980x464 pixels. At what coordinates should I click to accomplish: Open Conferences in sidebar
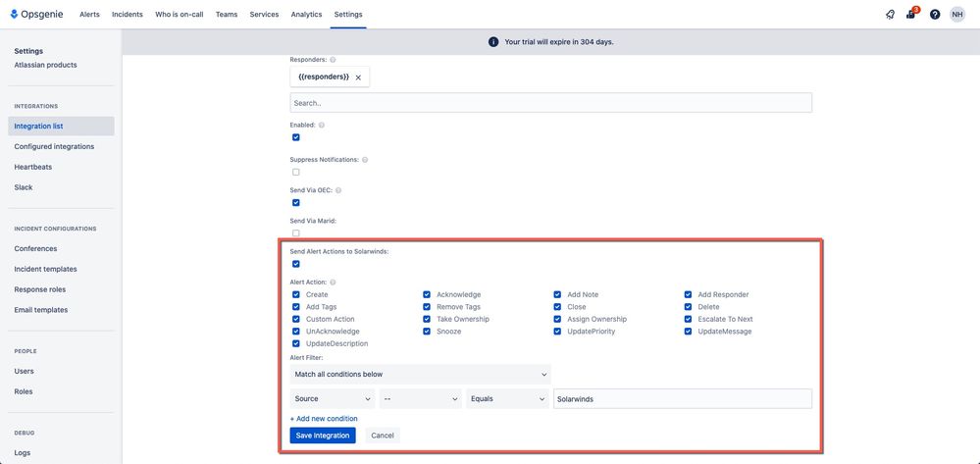[35, 249]
